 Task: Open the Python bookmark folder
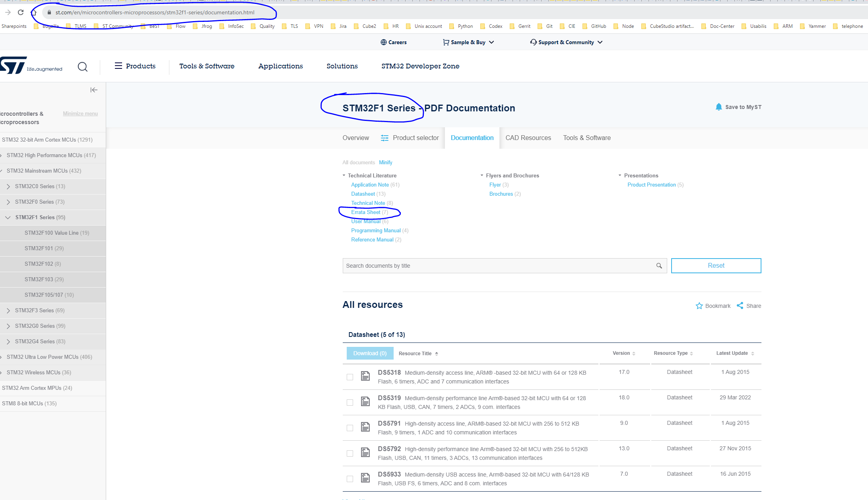point(461,26)
